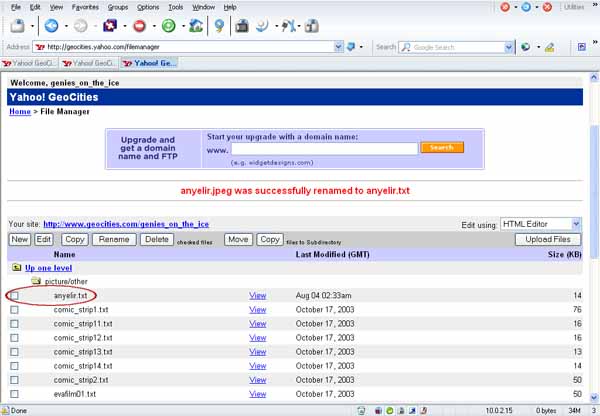Open the dropdown arrow next to Refresh icon
This screenshot has height=416, width=600.
183,26
